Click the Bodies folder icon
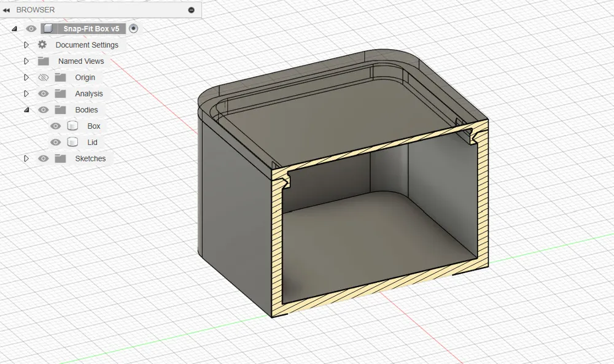Screen dimensions: 614x364 tap(60, 109)
